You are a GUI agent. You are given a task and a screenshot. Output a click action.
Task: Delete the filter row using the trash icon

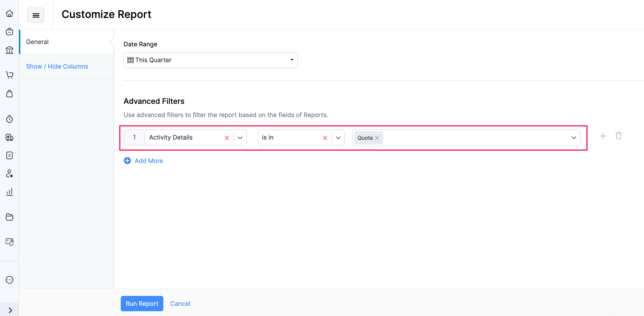(x=618, y=136)
